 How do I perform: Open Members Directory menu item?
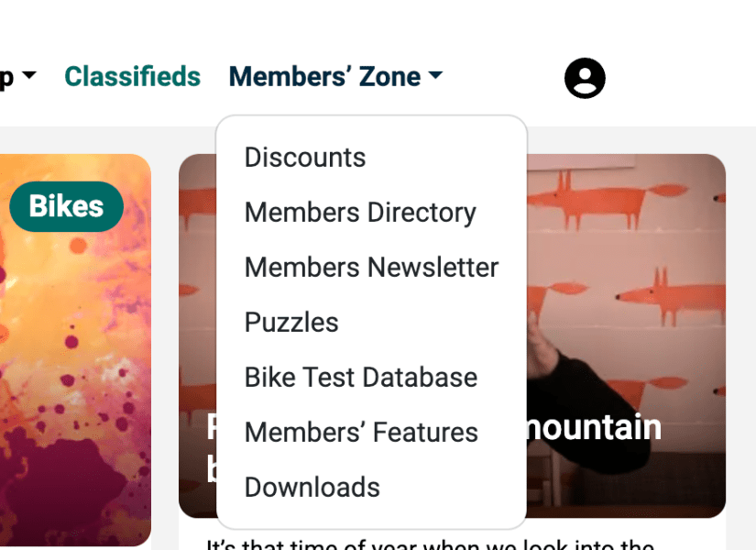(360, 213)
